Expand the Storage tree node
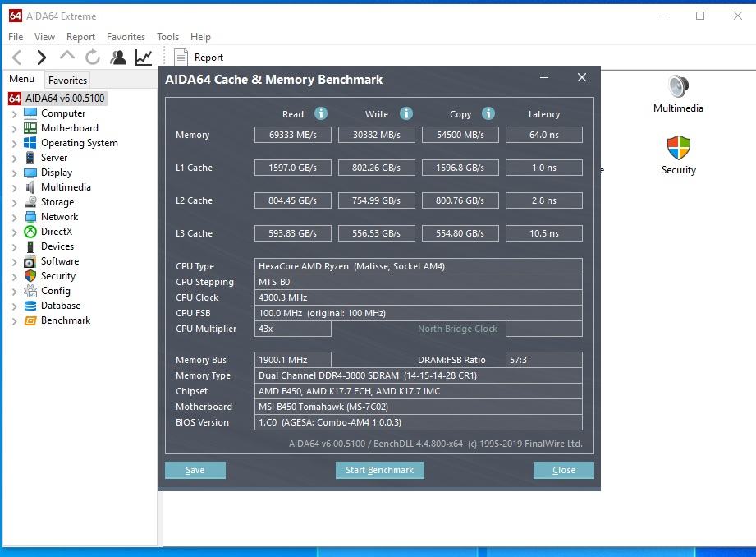The height and width of the screenshot is (557, 756). pos(15,203)
